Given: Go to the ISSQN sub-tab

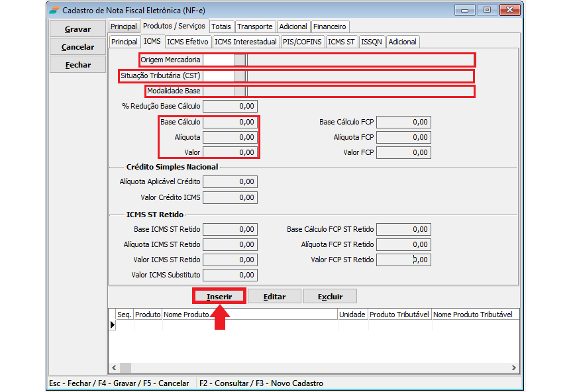Looking at the screenshot, I should (372, 42).
